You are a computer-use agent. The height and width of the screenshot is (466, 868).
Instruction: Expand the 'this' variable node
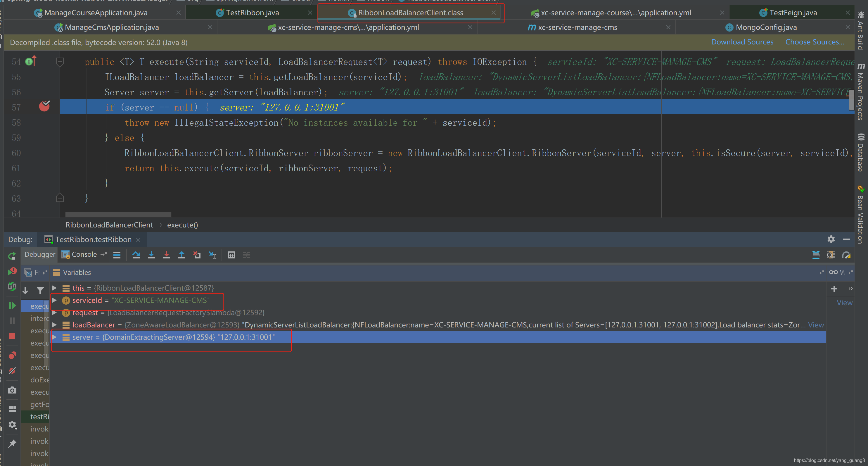(54, 288)
